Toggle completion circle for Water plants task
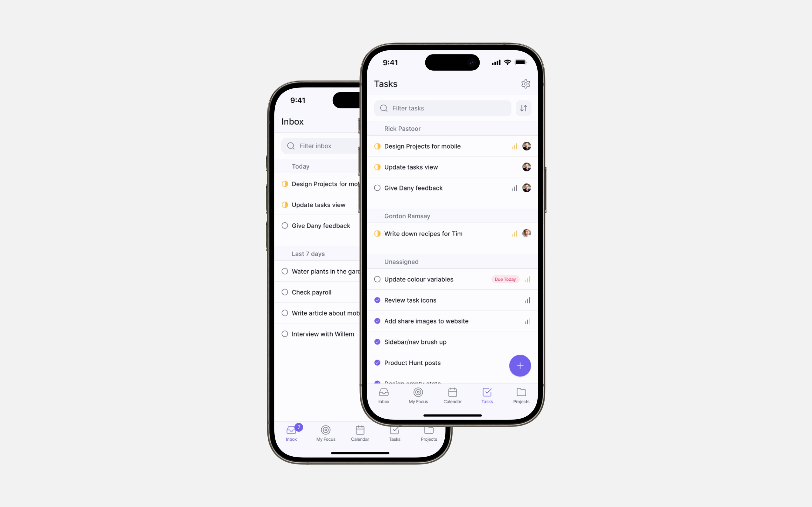812x507 pixels. [x=285, y=271]
